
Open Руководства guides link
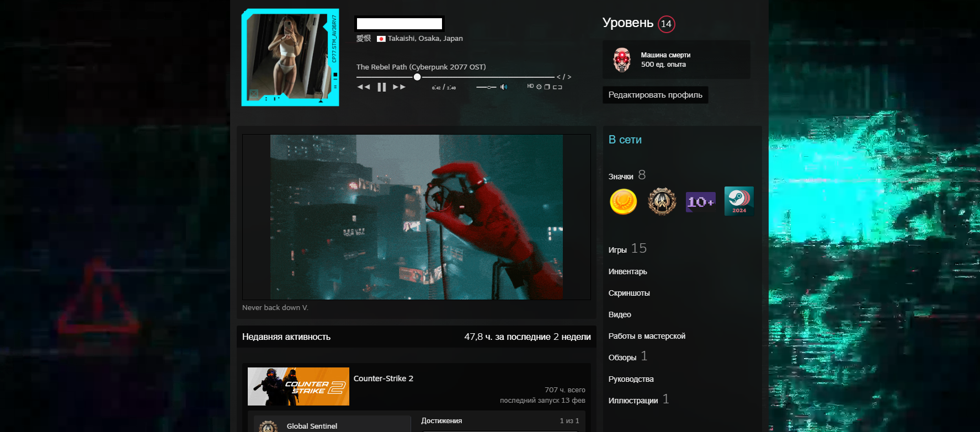[631, 379]
